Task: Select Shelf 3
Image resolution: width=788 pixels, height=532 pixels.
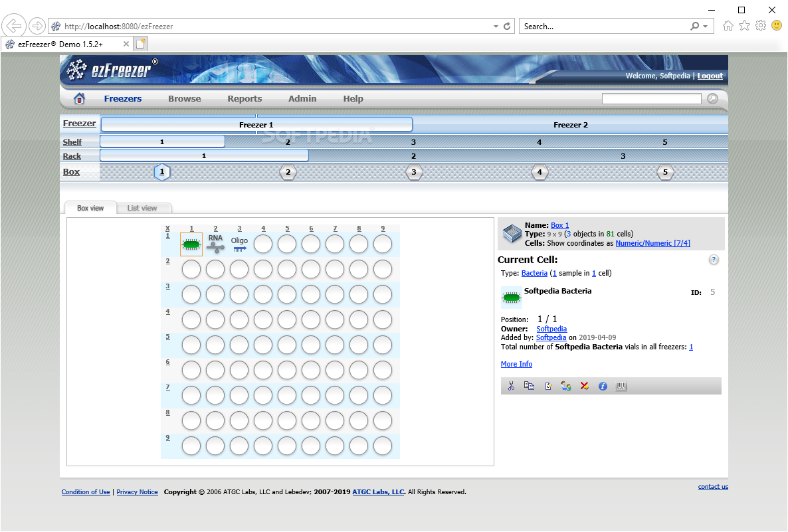Action: click(x=413, y=142)
